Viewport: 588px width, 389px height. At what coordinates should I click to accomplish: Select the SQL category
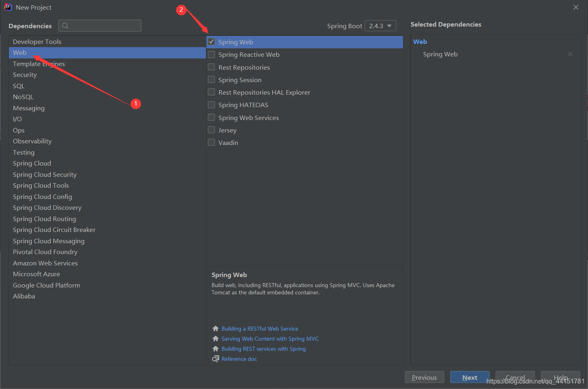(x=107, y=86)
